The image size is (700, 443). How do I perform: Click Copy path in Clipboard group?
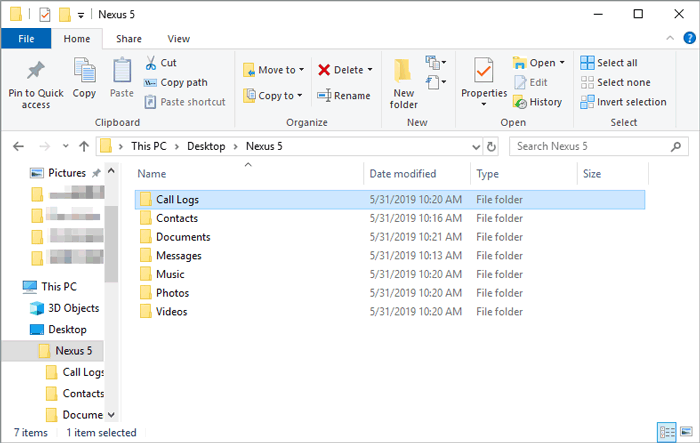[176, 83]
